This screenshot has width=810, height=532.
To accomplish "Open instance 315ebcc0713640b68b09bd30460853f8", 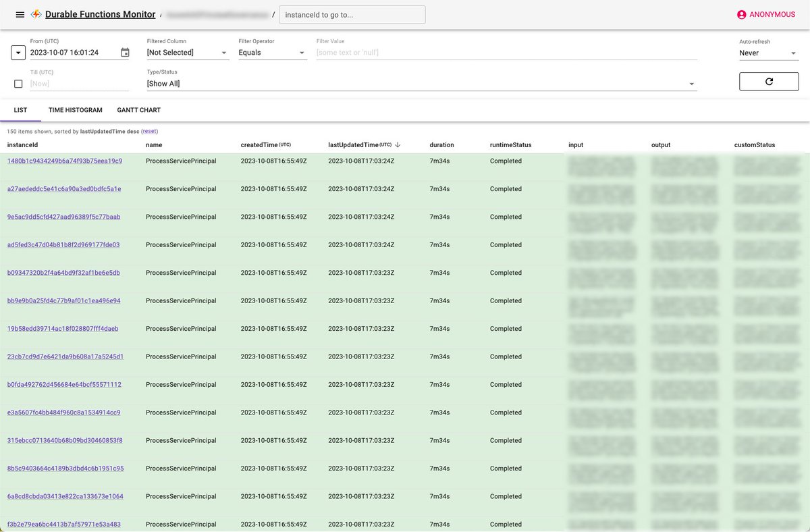I will (x=65, y=440).
